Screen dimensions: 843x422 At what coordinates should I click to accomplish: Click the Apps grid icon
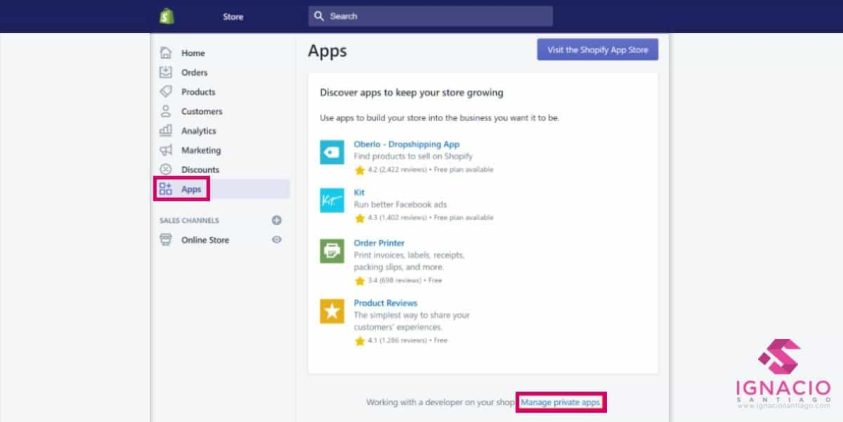166,189
